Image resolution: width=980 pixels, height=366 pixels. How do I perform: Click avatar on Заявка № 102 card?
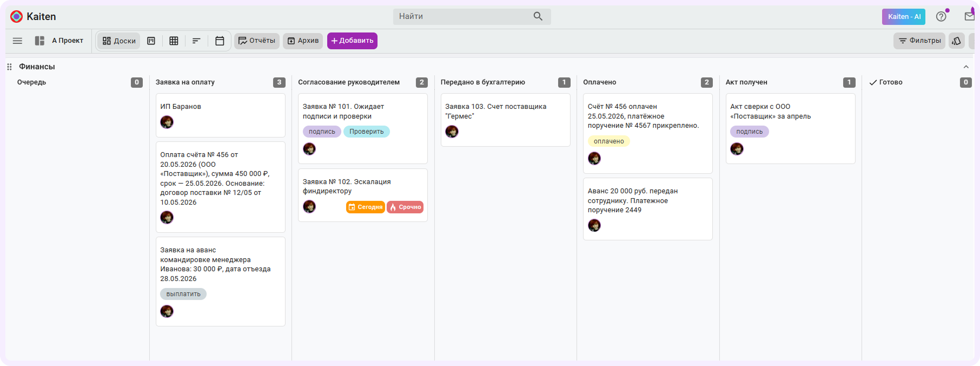point(309,206)
